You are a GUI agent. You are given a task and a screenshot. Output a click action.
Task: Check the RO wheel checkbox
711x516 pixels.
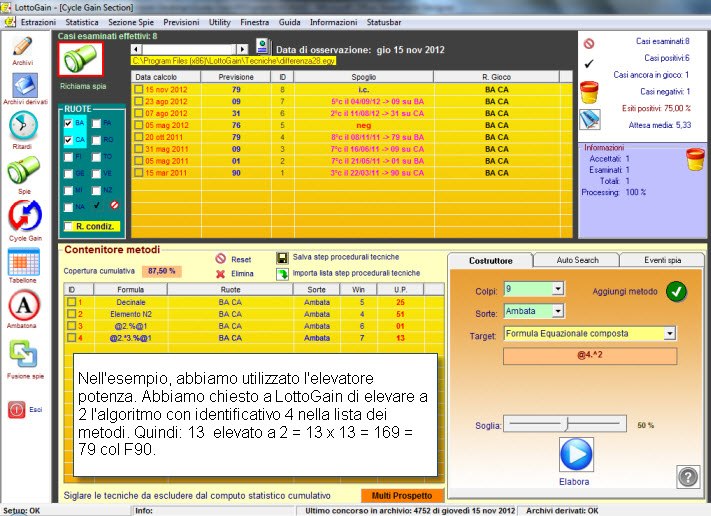pos(96,140)
